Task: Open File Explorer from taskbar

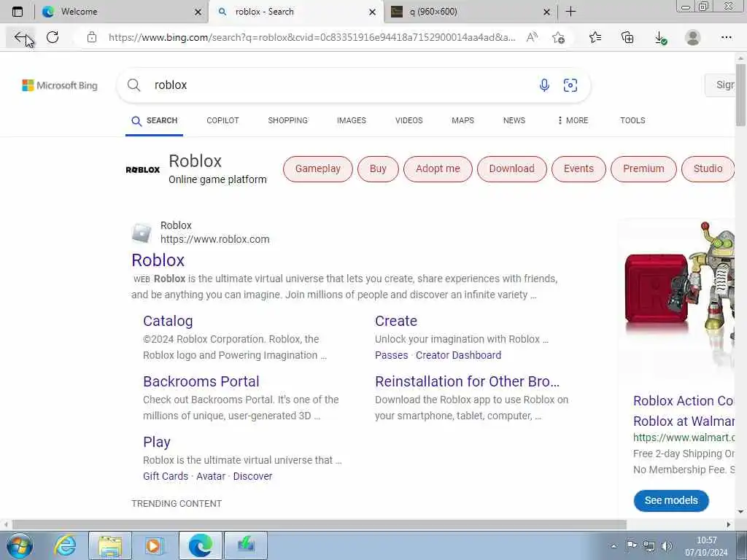Action: click(x=110, y=545)
